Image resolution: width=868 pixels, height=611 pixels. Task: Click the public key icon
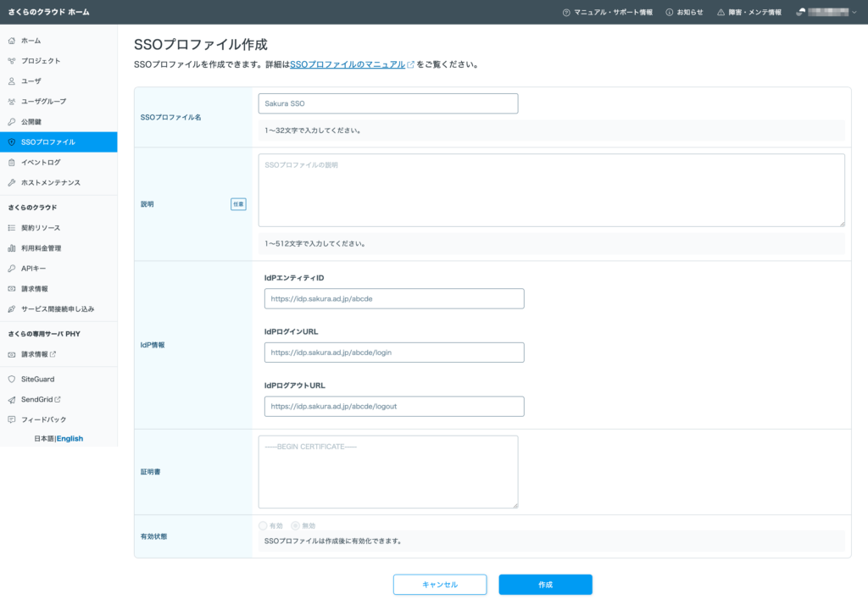[12, 122]
